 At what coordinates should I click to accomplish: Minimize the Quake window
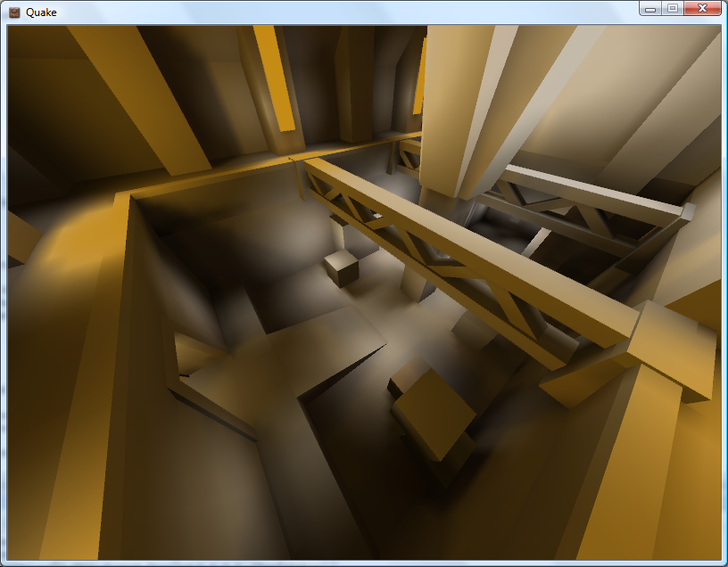coord(650,9)
